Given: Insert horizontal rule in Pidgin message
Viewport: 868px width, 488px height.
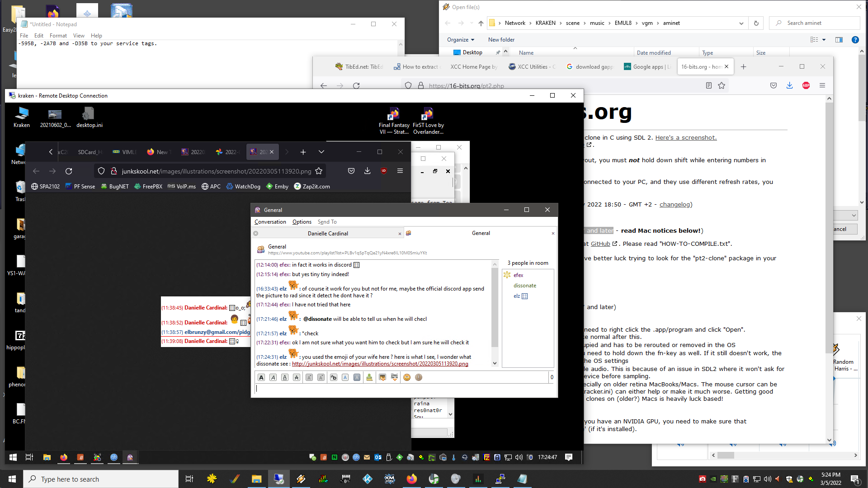Looking at the screenshot, I should pyautogui.click(x=394, y=377).
